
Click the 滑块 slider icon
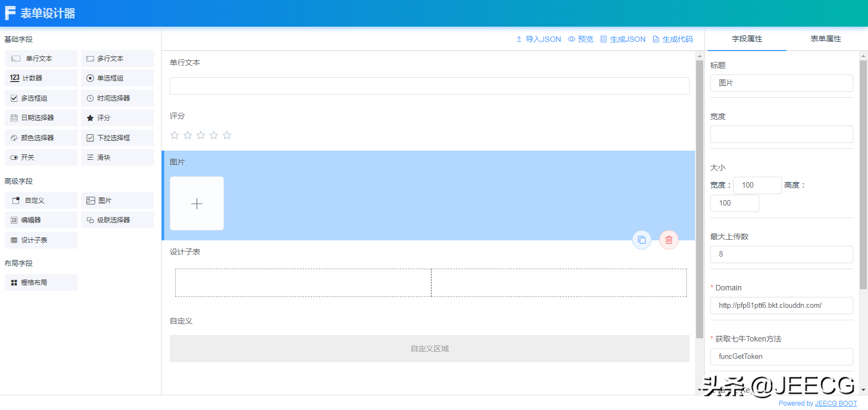[90, 158]
